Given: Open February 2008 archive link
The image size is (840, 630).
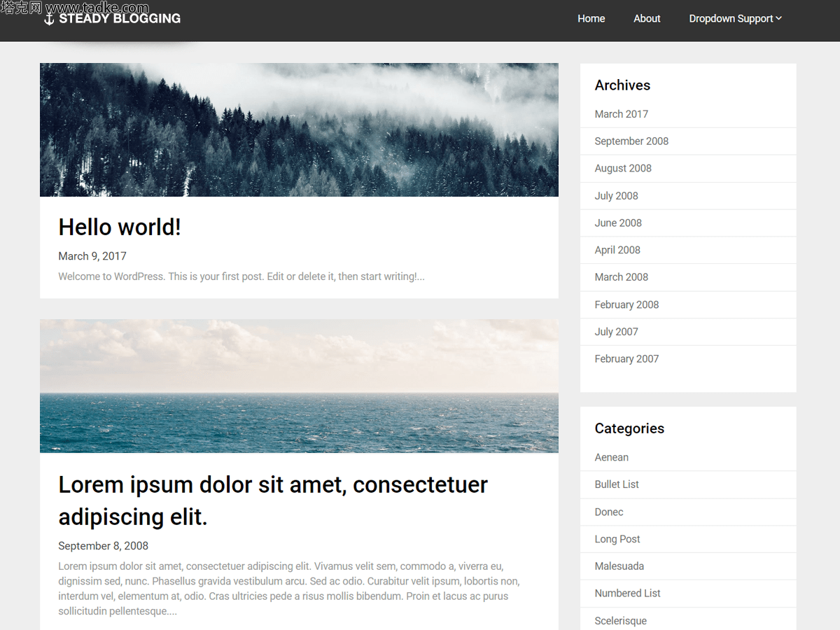Looking at the screenshot, I should point(626,304).
